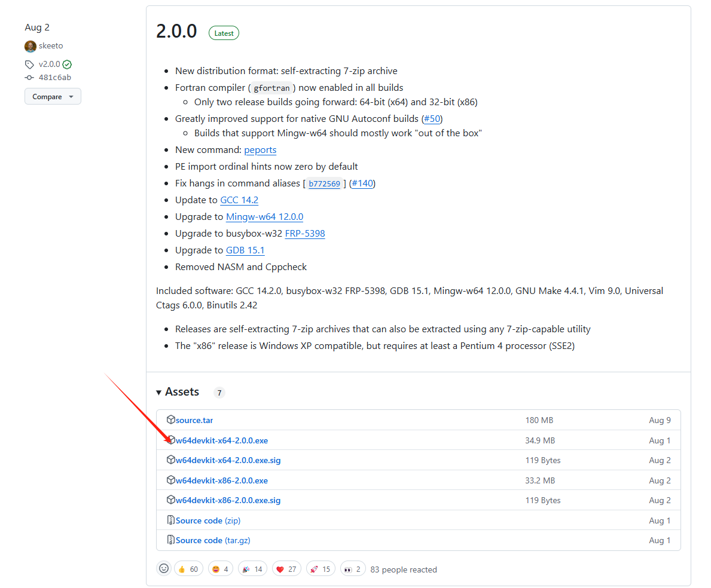Follow the GDB 15.1 link
This screenshot has width=711, height=588.
(x=245, y=250)
